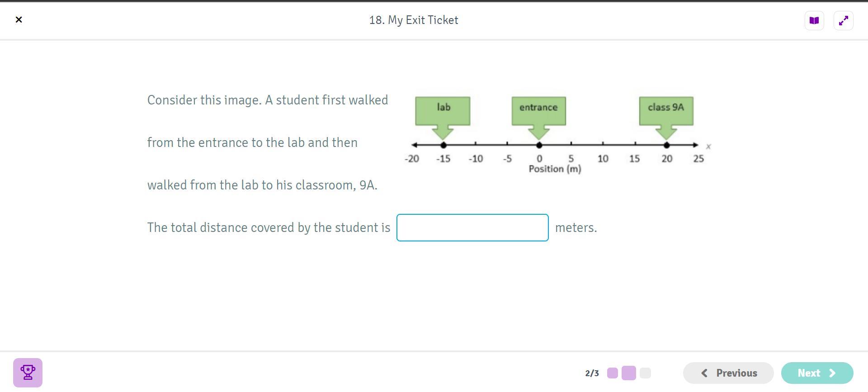Expand the activity to fullscreen
This screenshot has width=868, height=392.
coord(843,21)
